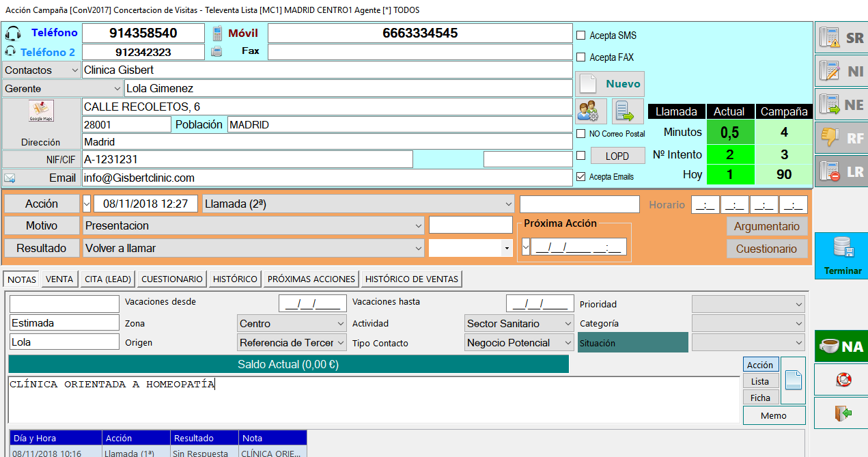The image size is (868, 457).
Task: Select the Ficha notes button
Action: 760,398
